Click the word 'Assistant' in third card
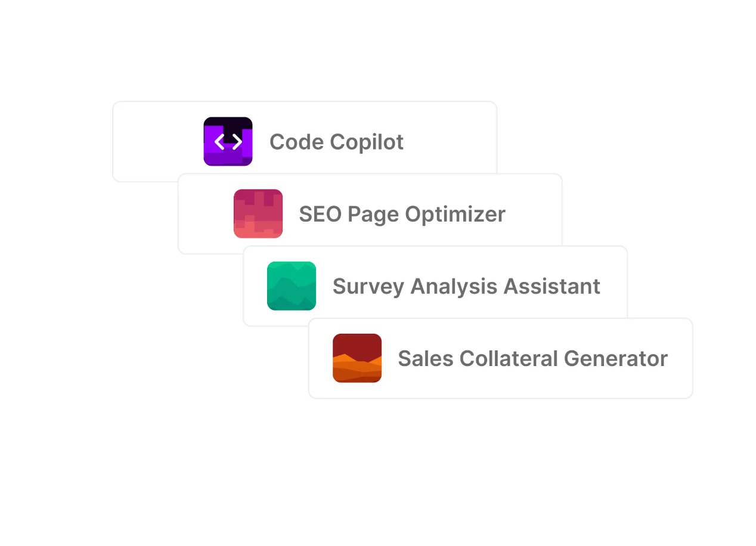Viewport: 756px width, 546px height. pos(552,286)
